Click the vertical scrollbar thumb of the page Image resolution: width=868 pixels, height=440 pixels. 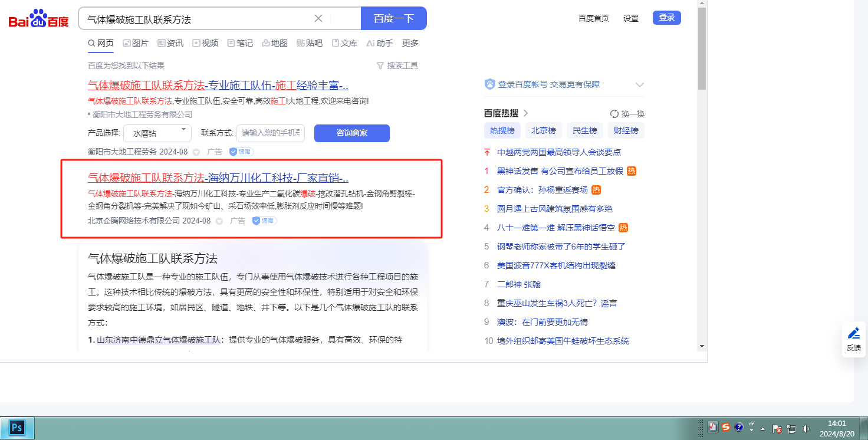702,49
